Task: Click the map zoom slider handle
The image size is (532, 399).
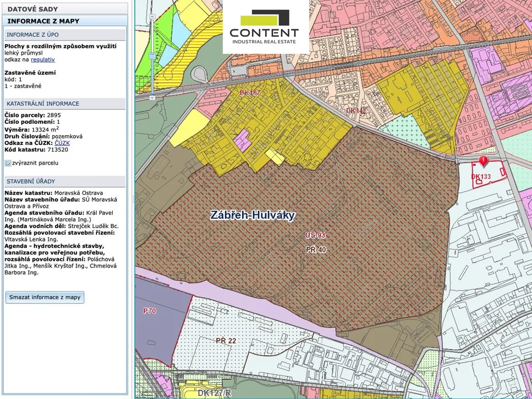Action: (152, 56)
